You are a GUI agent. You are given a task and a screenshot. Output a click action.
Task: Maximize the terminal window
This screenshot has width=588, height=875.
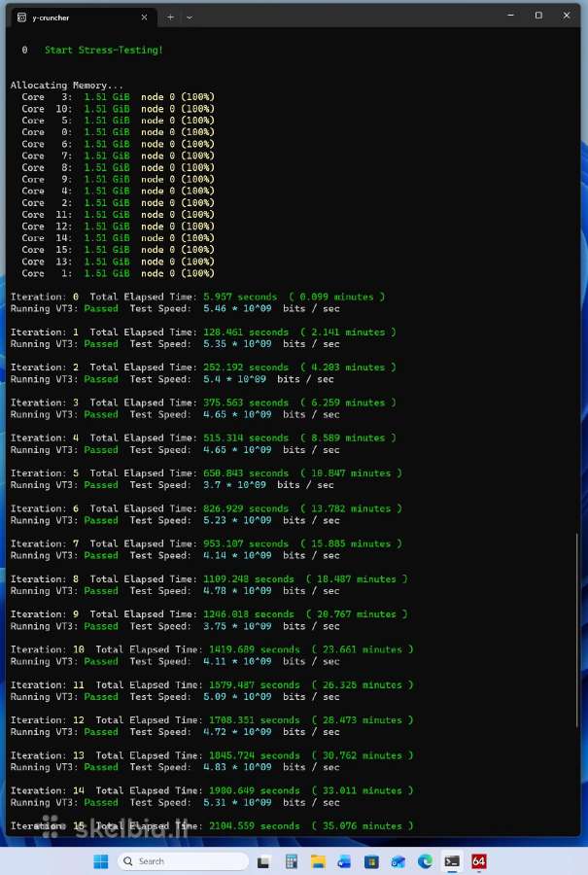538,16
